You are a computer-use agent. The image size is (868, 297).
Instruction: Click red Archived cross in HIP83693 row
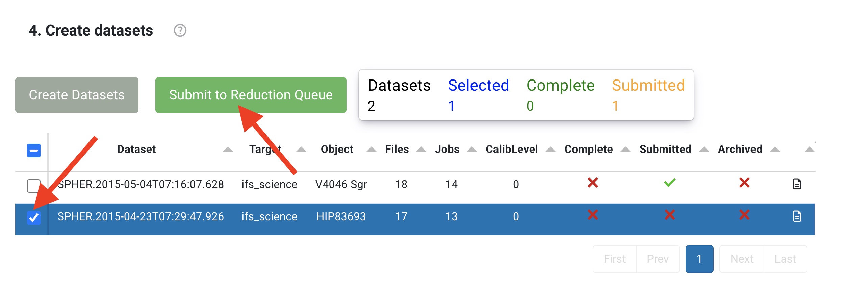(x=744, y=215)
